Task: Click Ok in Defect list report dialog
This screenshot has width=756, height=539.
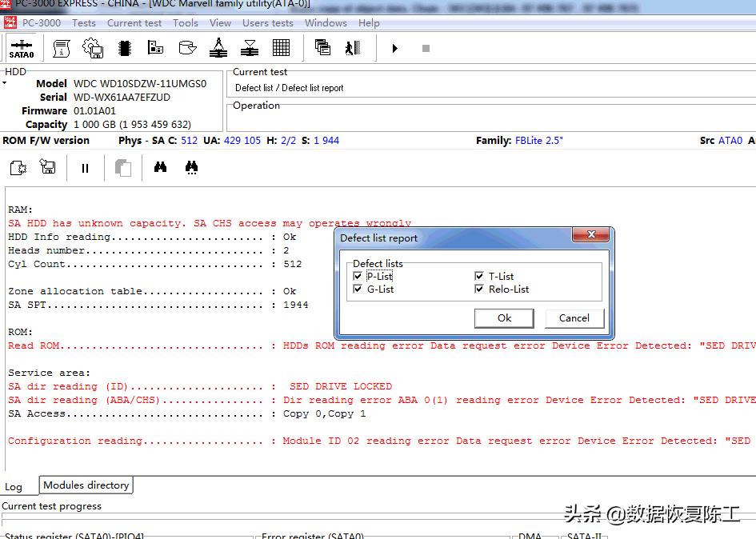Action: [504, 318]
